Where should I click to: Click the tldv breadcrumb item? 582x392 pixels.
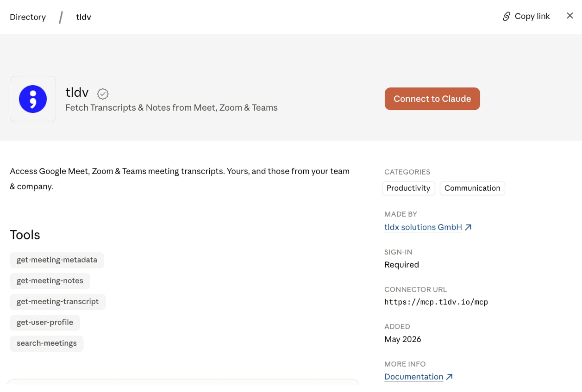click(x=84, y=17)
